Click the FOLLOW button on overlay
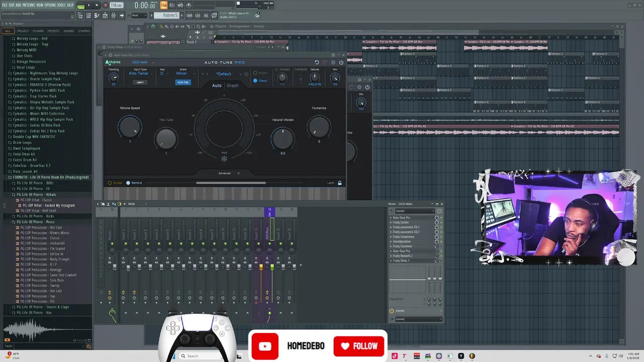The height and width of the screenshot is (362, 644). tap(359, 346)
